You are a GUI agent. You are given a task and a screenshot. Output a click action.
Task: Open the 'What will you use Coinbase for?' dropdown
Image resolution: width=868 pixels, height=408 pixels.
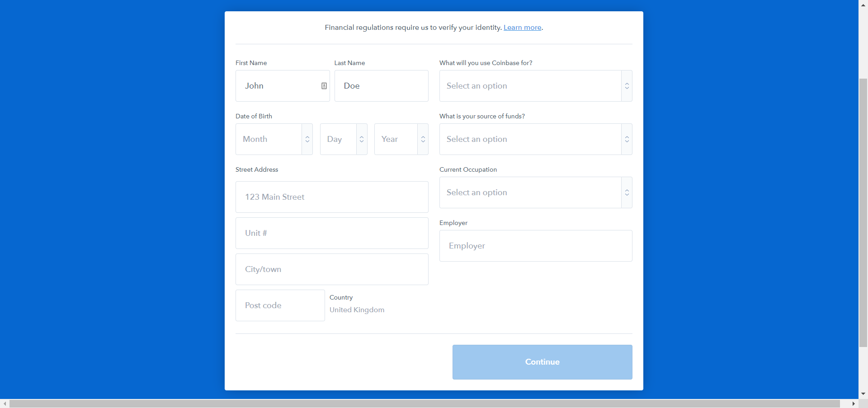[536, 86]
